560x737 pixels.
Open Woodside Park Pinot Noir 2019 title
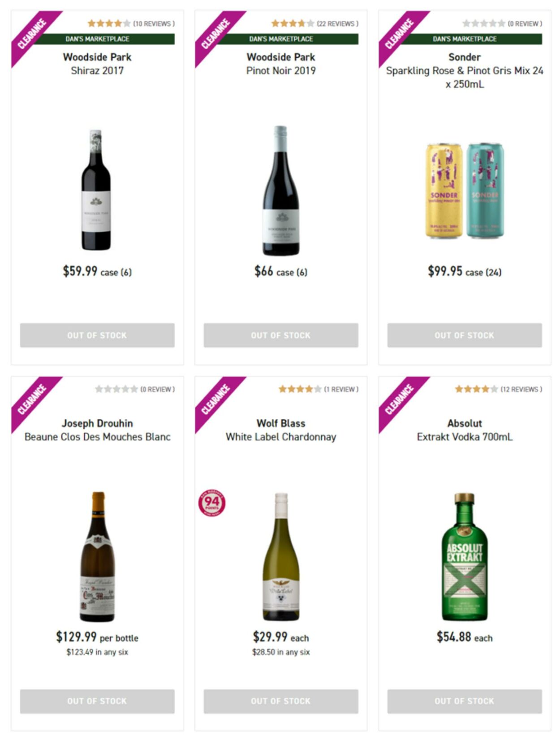click(x=281, y=64)
